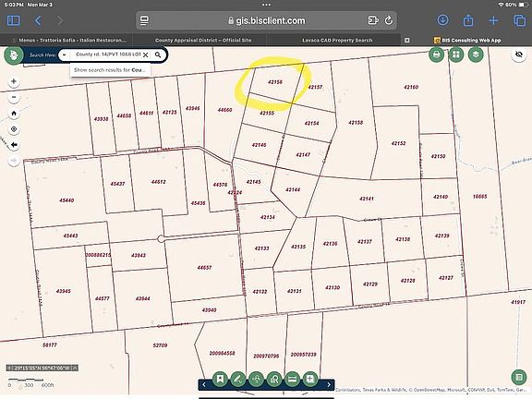
Task: Go back to the previous map extent
Action: tap(14, 145)
